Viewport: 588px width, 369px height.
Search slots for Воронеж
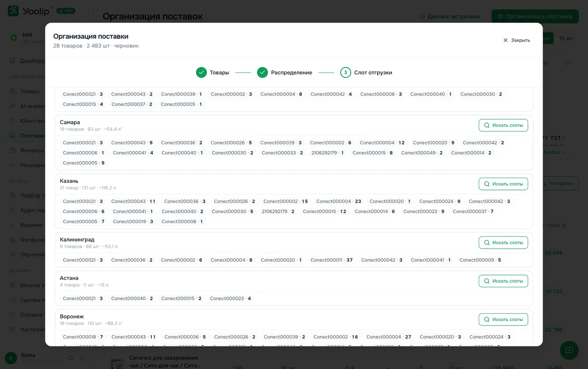503,320
